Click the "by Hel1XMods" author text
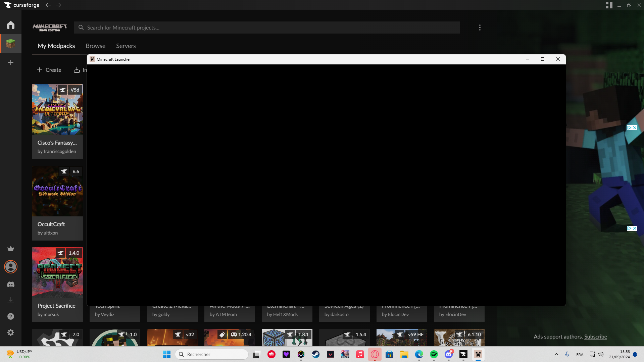This screenshot has width=644, height=362. click(x=282, y=315)
